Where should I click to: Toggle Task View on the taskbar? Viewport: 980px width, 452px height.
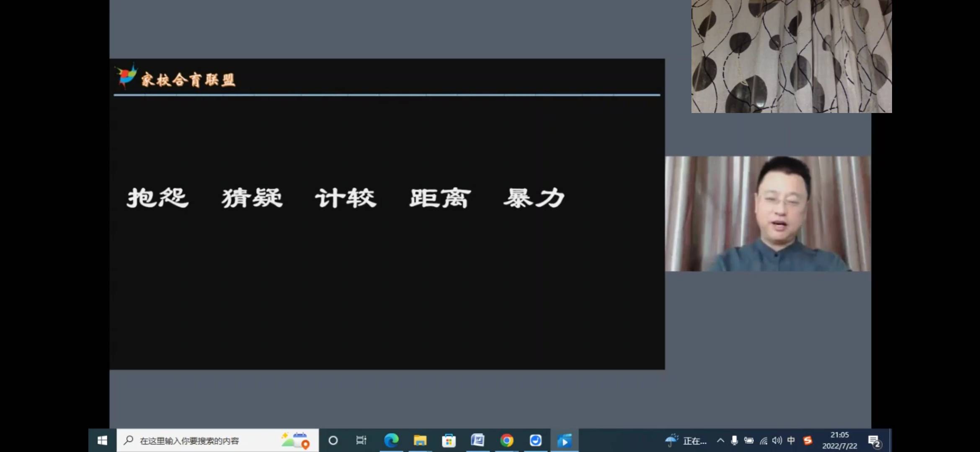(x=361, y=440)
